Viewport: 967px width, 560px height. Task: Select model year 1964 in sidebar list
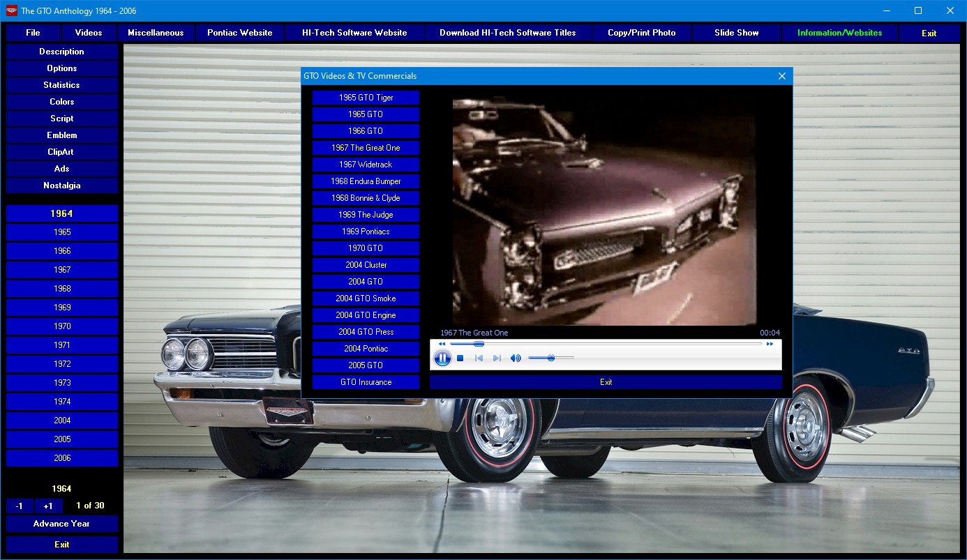[x=62, y=213]
